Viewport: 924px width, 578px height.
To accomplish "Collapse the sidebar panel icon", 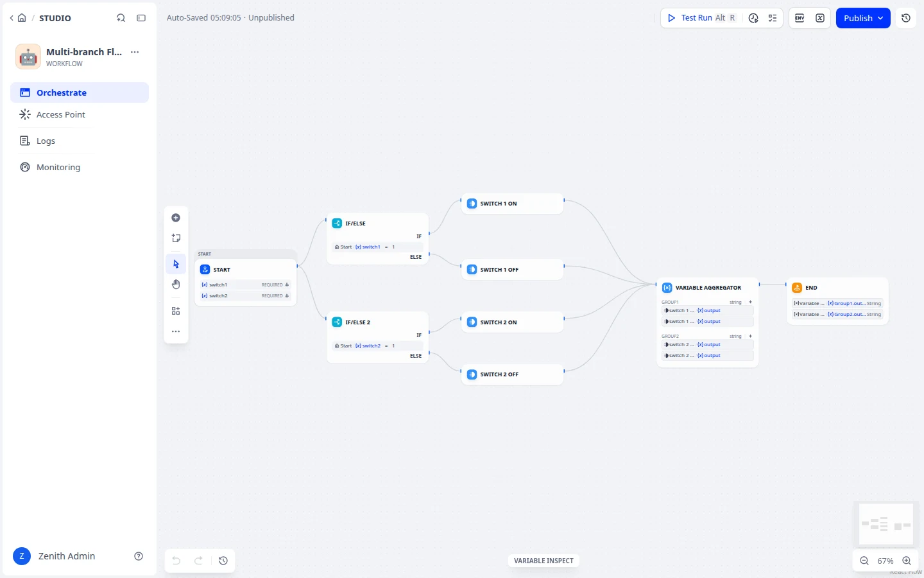I will point(141,18).
